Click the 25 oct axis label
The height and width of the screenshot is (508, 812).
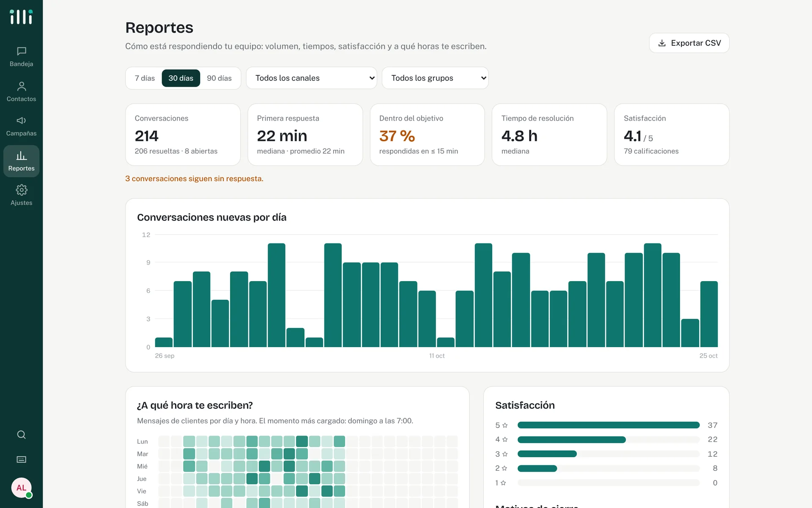coord(708,356)
